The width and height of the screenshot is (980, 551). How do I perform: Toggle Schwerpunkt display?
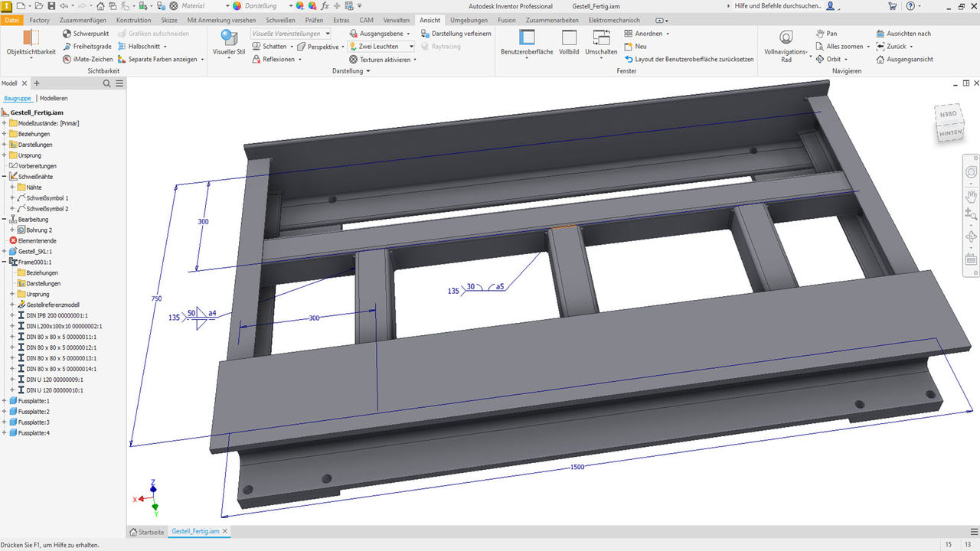coord(86,34)
